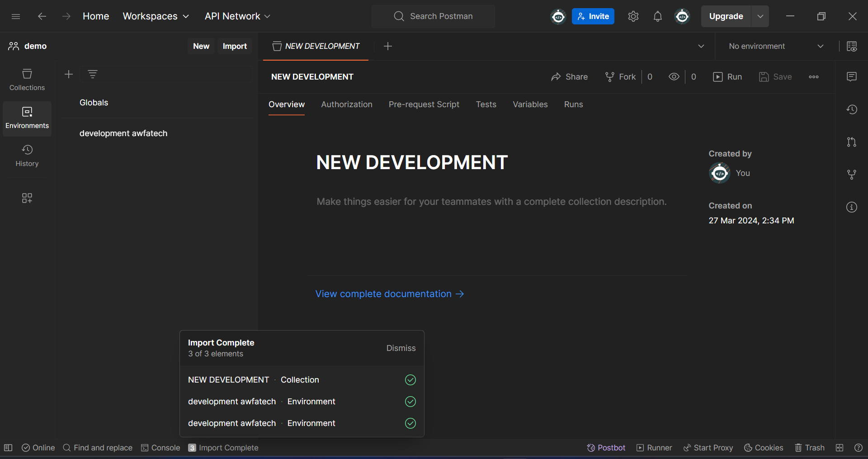Open the Collections sidebar panel
The width and height of the screenshot is (868, 459).
pyautogui.click(x=27, y=80)
